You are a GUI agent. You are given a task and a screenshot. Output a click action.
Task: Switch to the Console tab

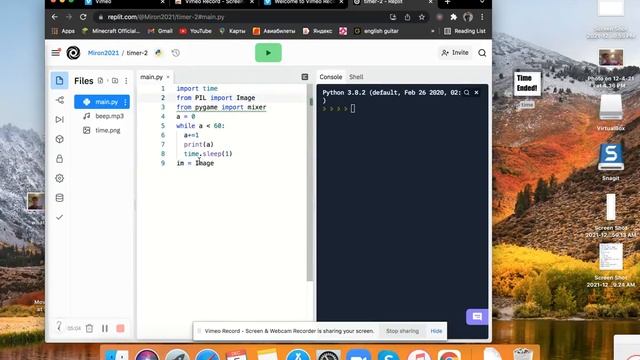tap(331, 77)
